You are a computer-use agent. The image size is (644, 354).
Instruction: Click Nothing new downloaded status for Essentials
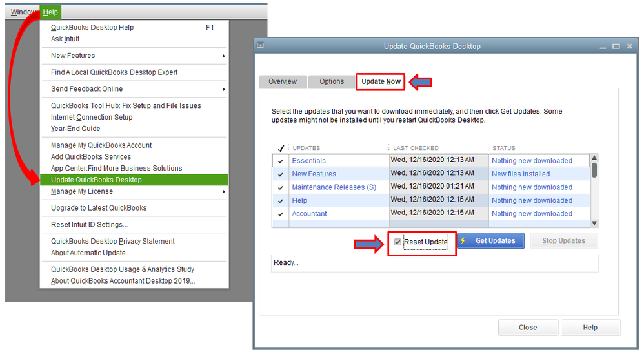tap(532, 161)
